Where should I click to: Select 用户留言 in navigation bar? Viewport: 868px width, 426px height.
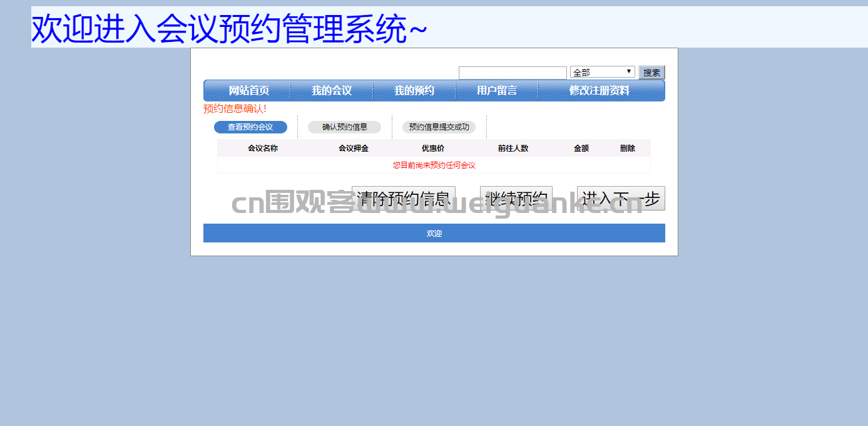[x=497, y=91]
